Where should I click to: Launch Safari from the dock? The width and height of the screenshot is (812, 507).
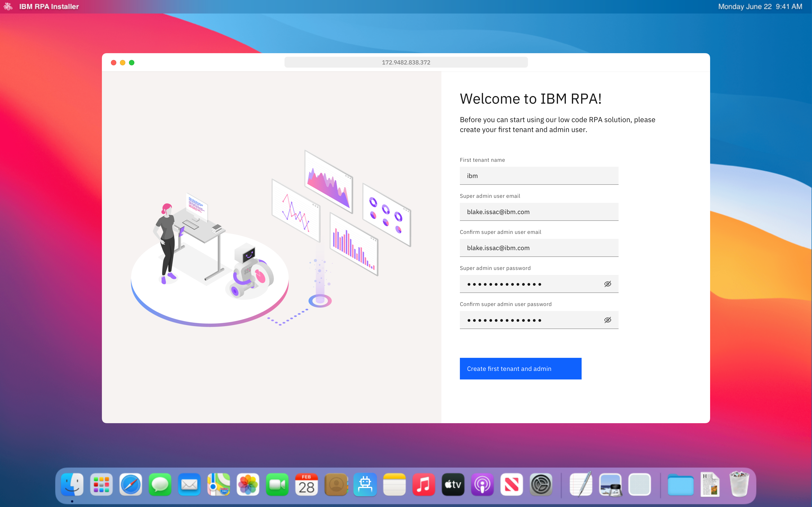[131, 484]
